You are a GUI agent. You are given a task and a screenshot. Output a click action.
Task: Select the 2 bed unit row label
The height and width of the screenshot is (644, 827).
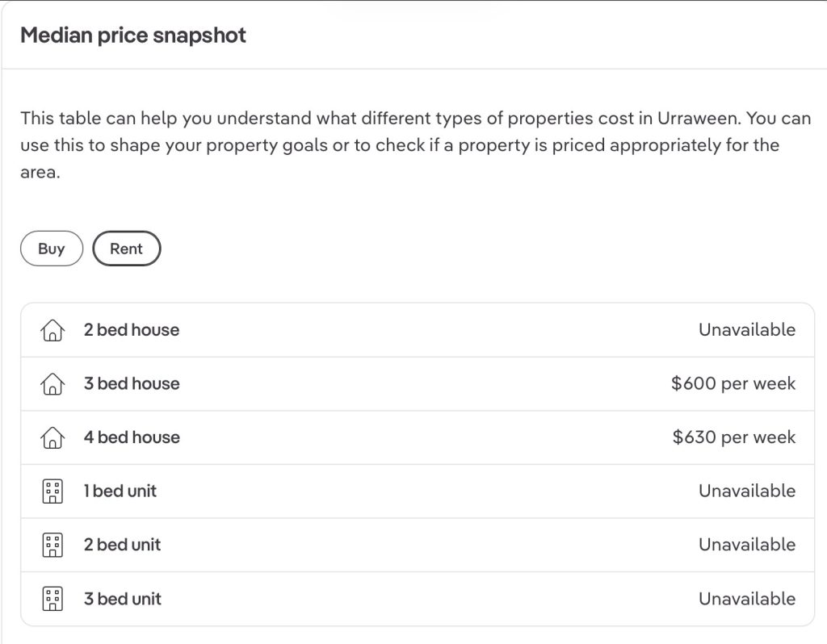pyautogui.click(x=122, y=545)
